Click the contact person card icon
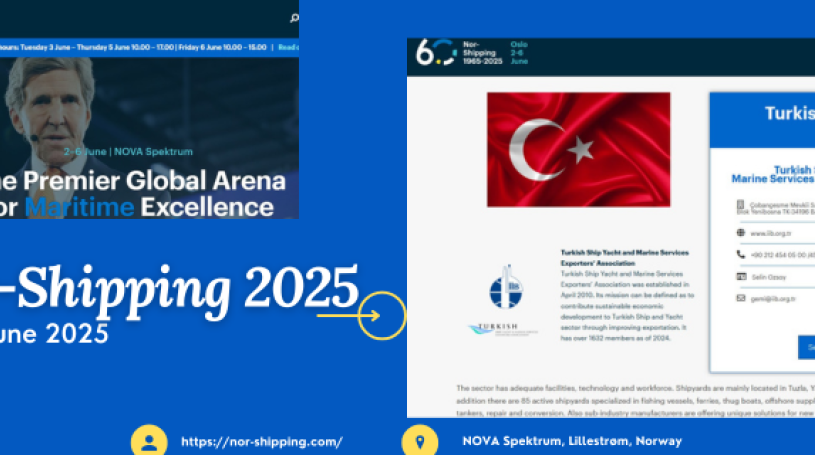This screenshot has height=455, width=815. tap(741, 277)
